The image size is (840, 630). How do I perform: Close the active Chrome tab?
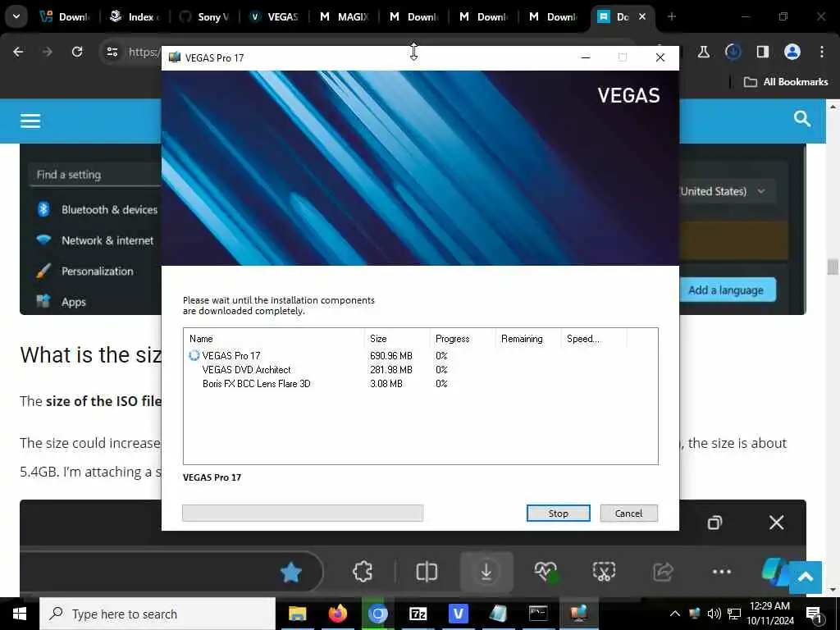point(641,16)
